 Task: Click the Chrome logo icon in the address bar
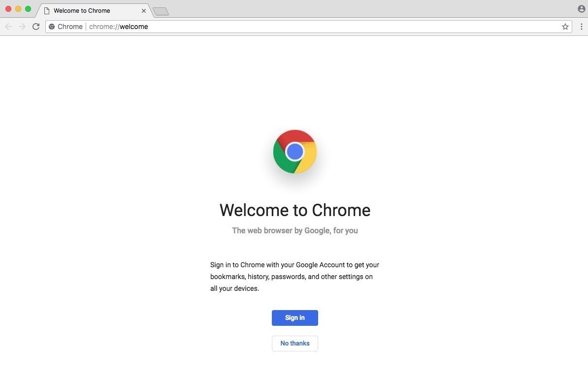(52, 27)
